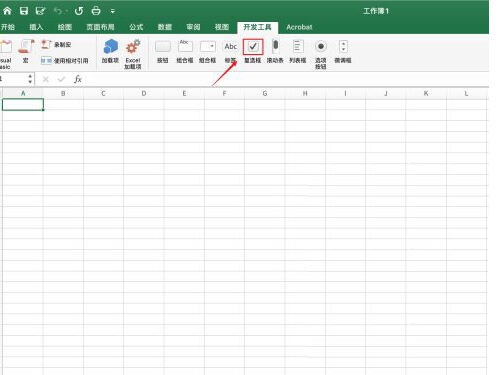Select column E header
Viewport: 500px width, 375px height.
click(184, 93)
